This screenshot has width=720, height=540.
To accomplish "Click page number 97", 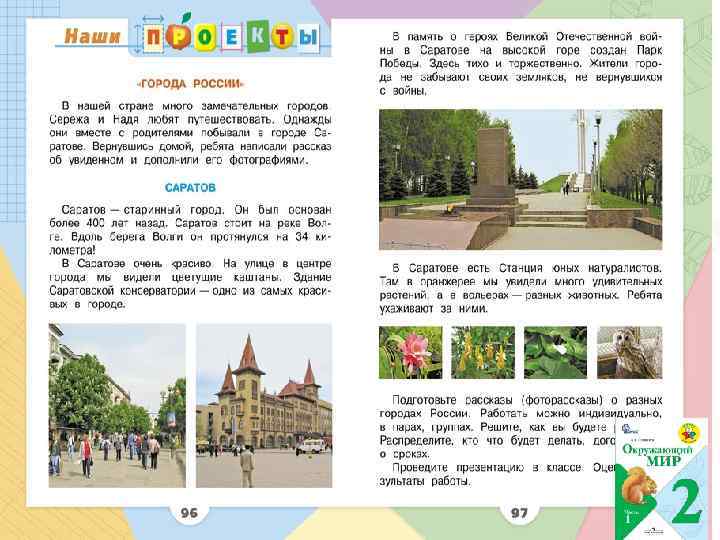I will pos(519,513).
